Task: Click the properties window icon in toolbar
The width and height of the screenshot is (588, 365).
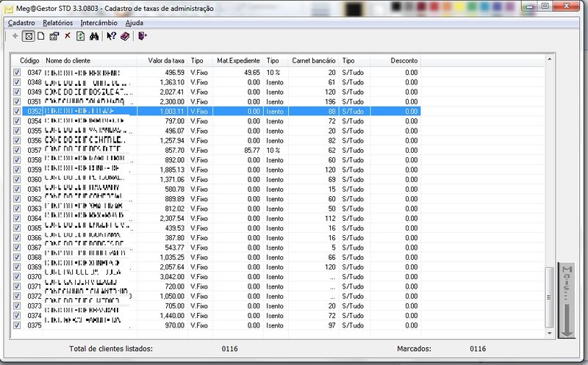Action: tap(54, 35)
